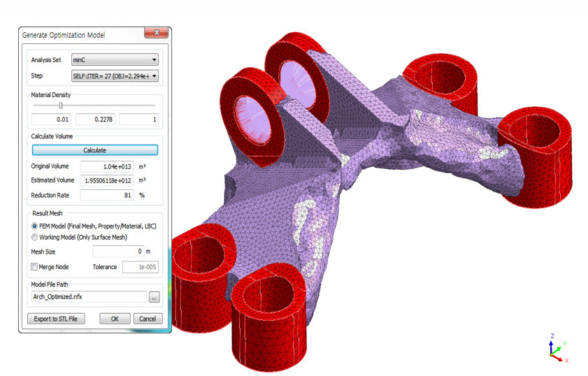Viewport: 588px width, 376px height.
Task: Close the Generate Optimization Model dialog
Action: [156, 34]
